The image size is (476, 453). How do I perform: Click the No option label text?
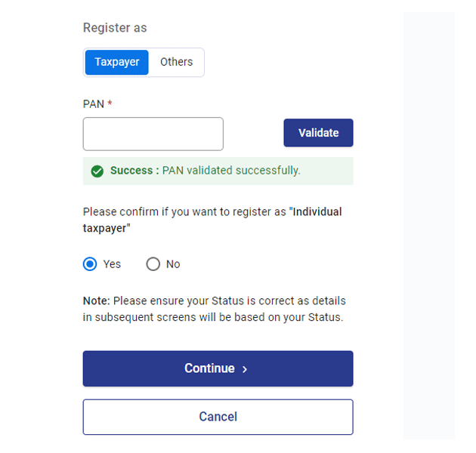[173, 264]
